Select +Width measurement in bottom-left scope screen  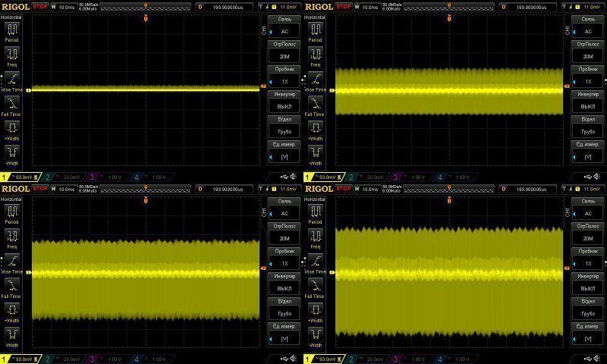tap(11, 313)
